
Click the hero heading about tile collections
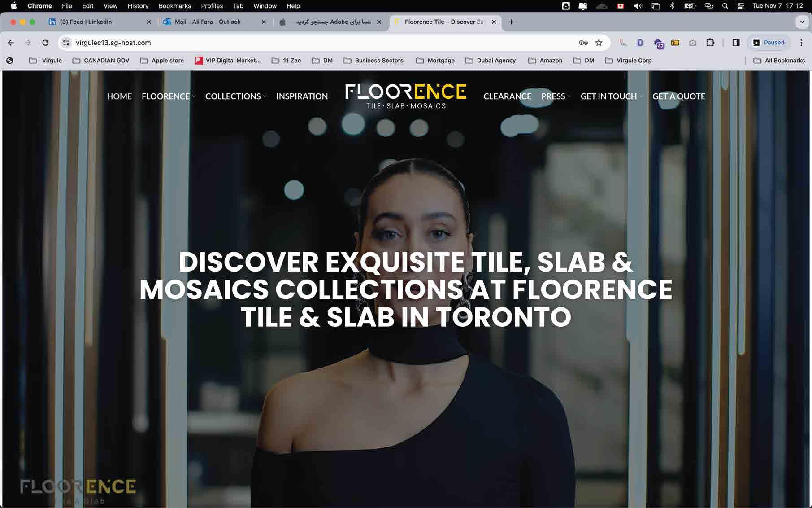406,289
